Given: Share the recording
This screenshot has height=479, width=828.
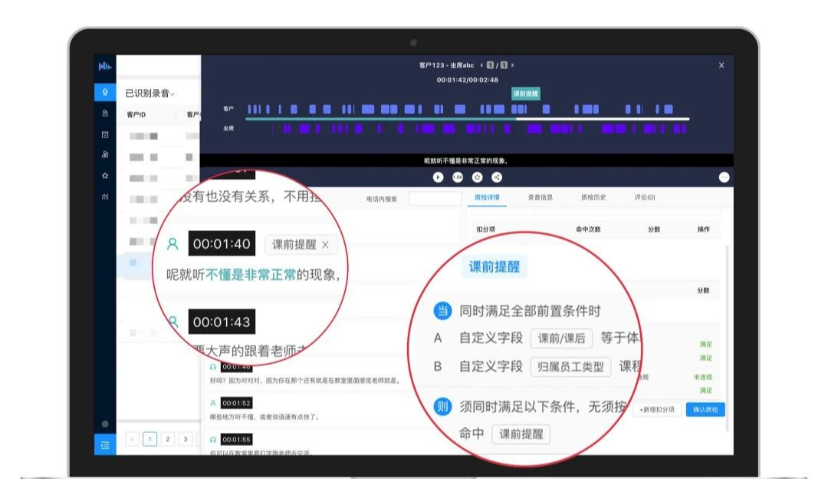Looking at the screenshot, I should [x=497, y=177].
